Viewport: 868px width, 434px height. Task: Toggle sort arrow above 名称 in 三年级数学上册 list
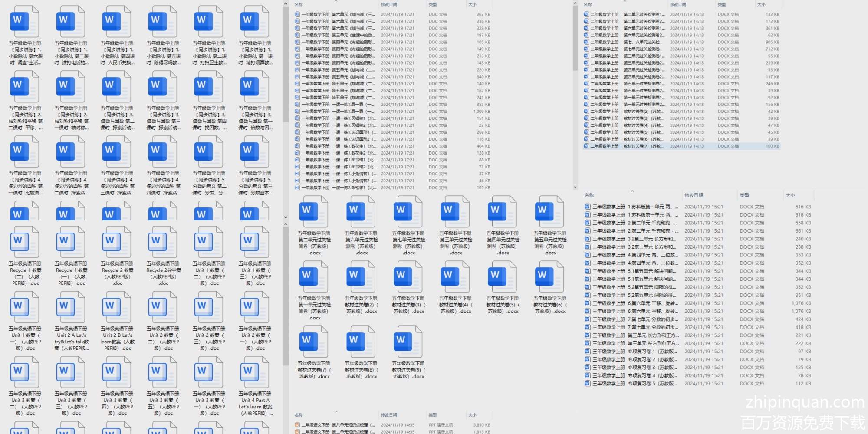[632, 191]
